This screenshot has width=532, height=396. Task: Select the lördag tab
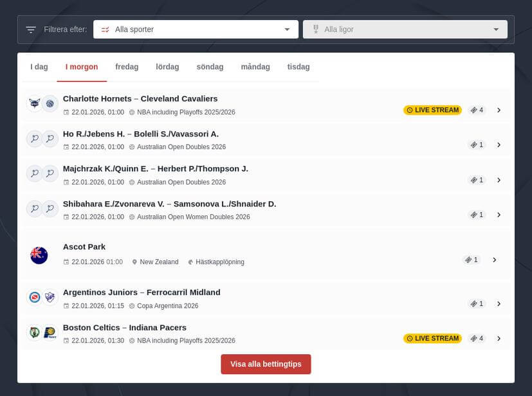point(167,67)
